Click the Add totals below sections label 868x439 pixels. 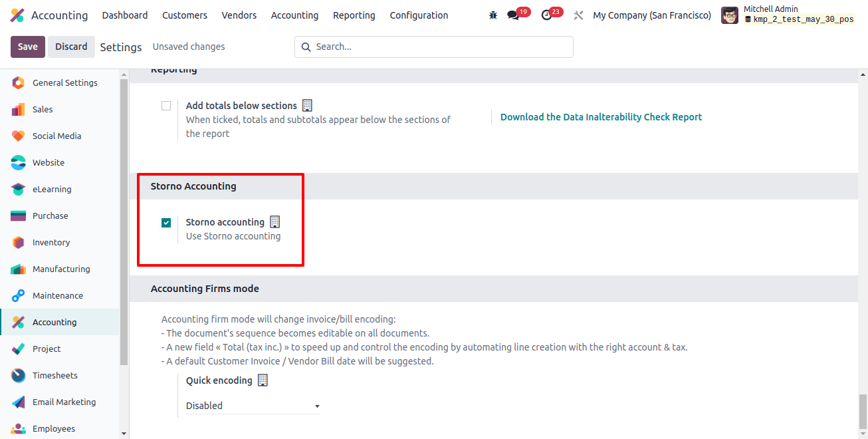click(x=241, y=106)
